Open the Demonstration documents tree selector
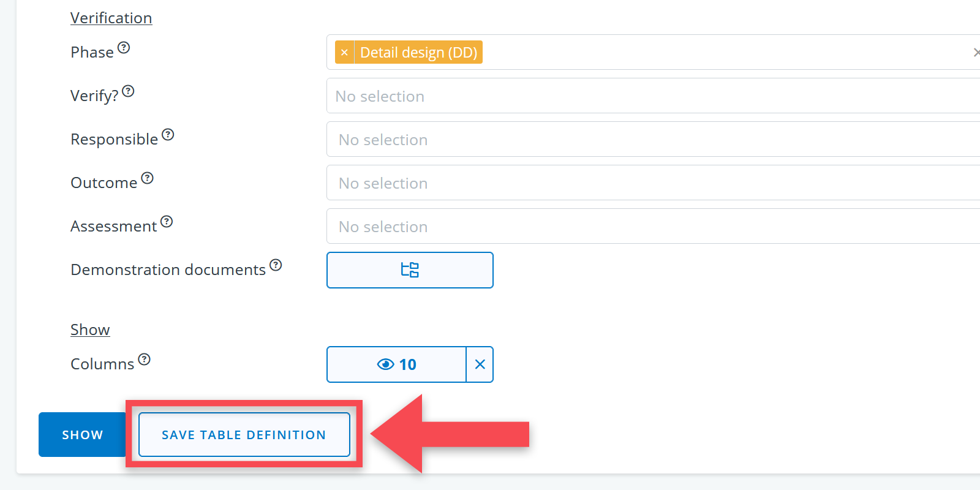The image size is (980, 490). click(410, 270)
